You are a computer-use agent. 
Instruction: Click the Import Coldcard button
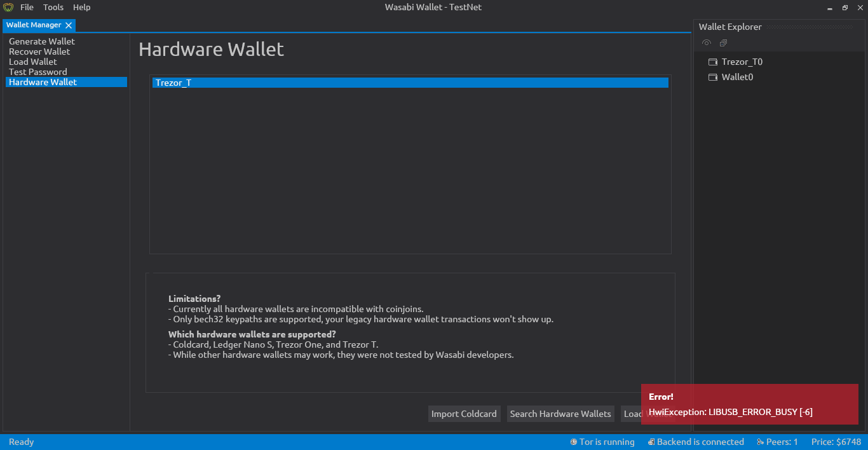point(464,413)
